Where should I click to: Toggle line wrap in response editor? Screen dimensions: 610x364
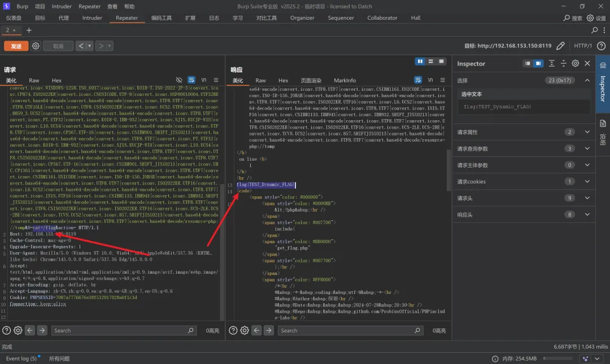(418, 80)
